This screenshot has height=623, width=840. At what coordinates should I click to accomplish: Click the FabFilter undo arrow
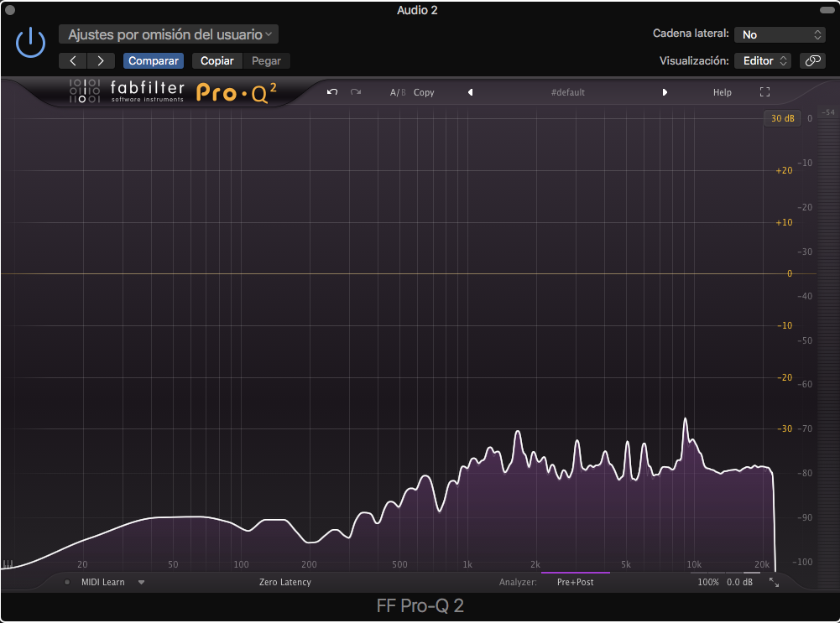[332, 92]
